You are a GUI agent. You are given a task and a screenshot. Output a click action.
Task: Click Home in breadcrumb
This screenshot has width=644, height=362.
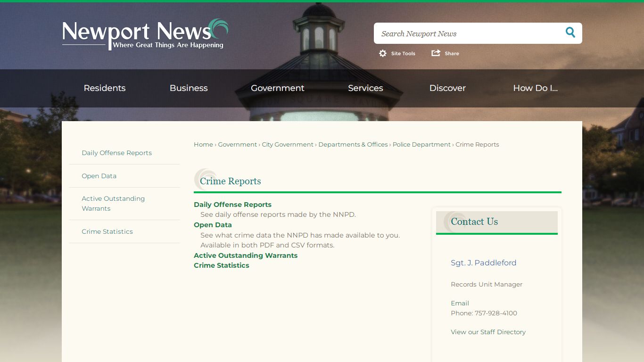203,145
